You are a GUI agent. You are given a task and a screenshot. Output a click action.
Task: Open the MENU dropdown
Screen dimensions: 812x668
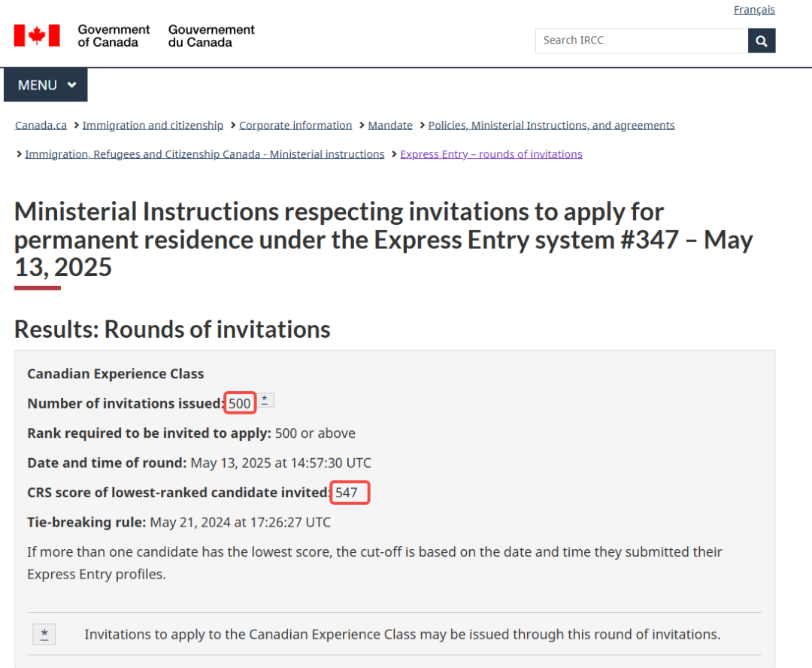(x=46, y=85)
